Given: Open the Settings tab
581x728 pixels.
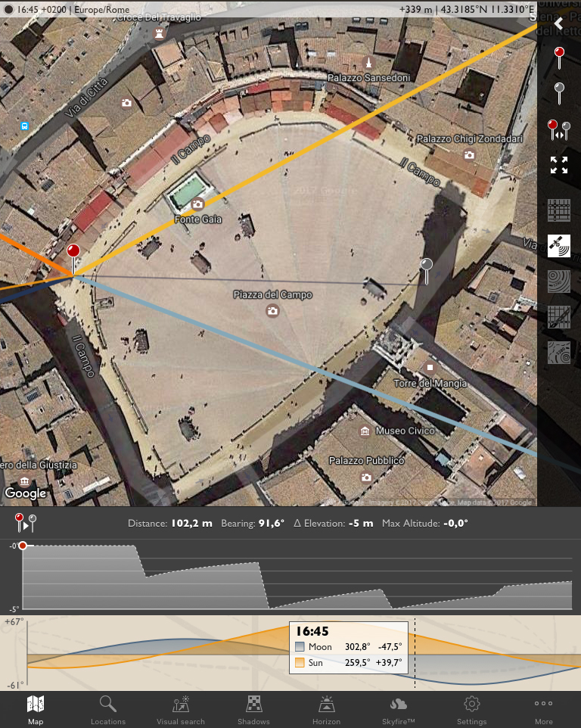Looking at the screenshot, I should point(471,710).
